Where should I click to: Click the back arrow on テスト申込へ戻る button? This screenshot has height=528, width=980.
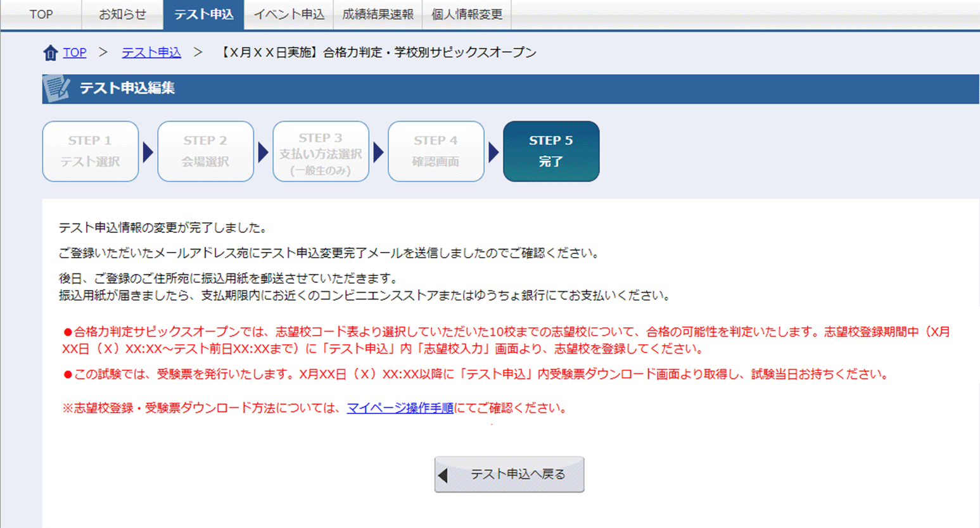[x=443, y=475]
